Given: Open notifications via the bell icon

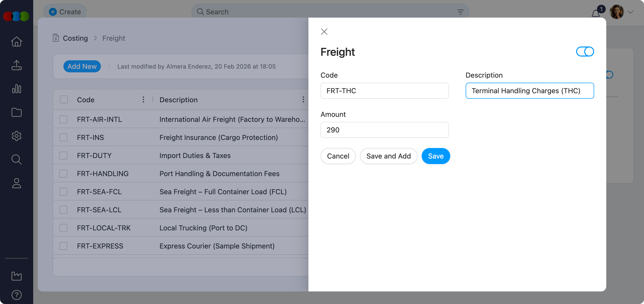Looking at the screenshot, I should tap(595, 13).
